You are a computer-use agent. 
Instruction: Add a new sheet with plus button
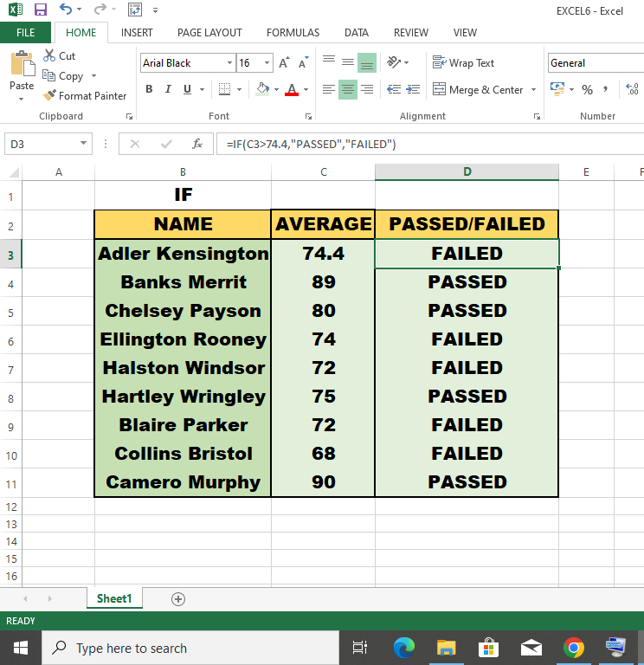tap(178, 599)
